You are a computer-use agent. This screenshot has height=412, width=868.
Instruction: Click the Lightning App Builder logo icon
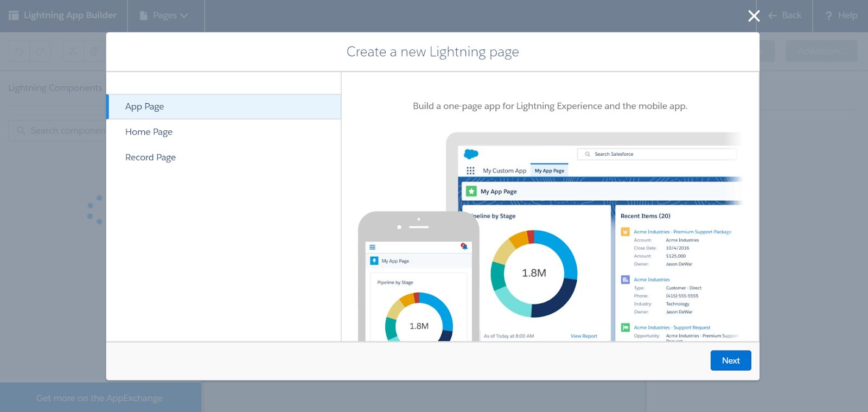[x=14, y=15]
